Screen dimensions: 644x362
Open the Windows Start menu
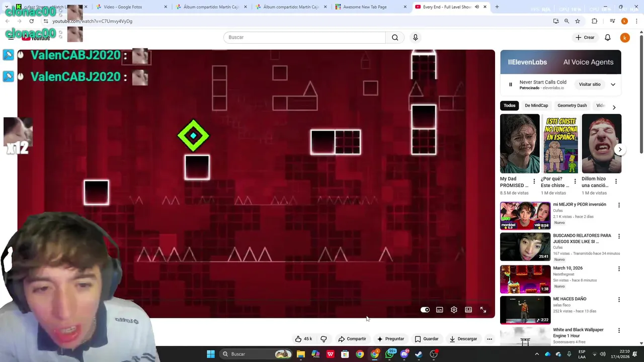[x=211, y=354]
